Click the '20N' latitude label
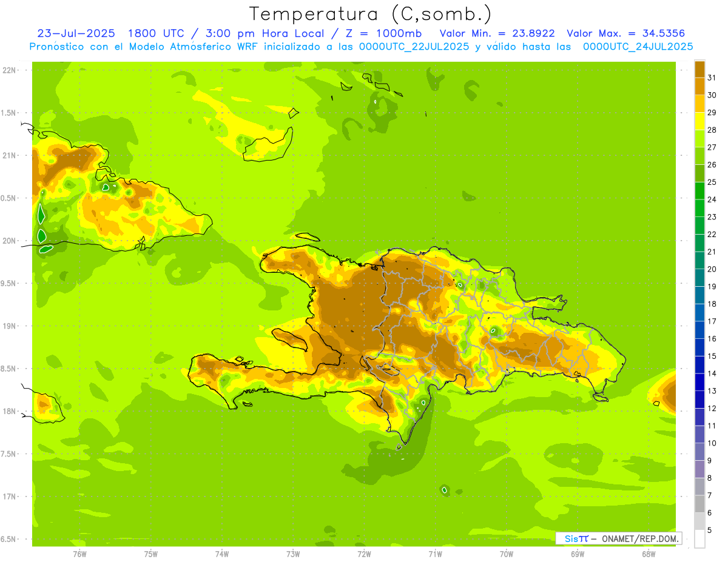728x562 pixels. click(x=9, y=241)
